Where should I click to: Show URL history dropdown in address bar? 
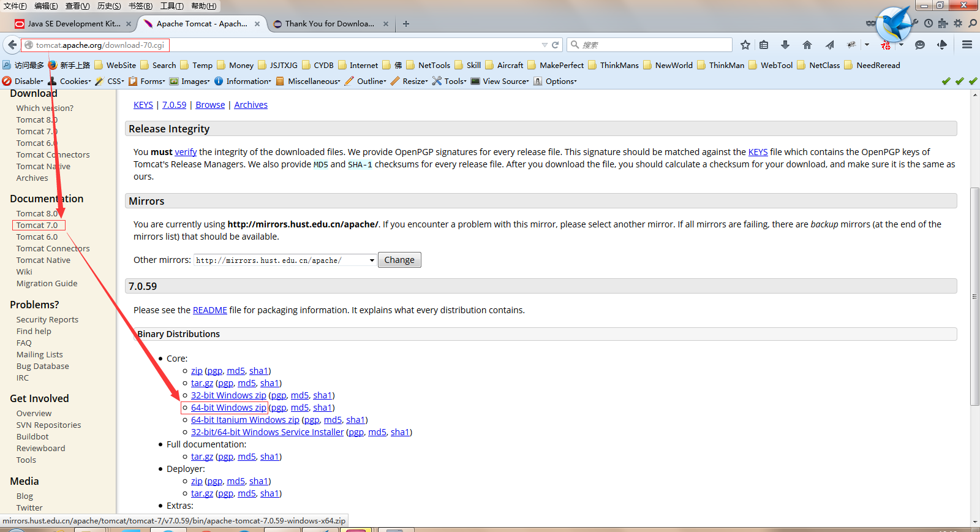tap(545, 45)
